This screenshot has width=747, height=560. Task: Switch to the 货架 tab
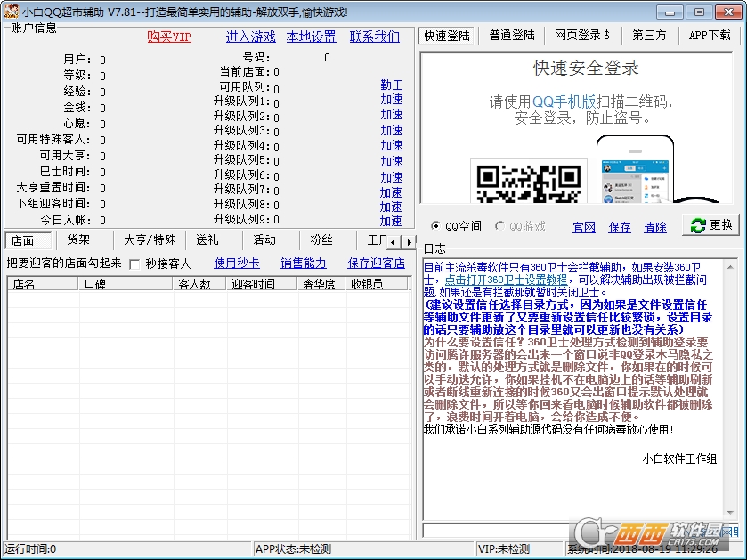[78, 240]
